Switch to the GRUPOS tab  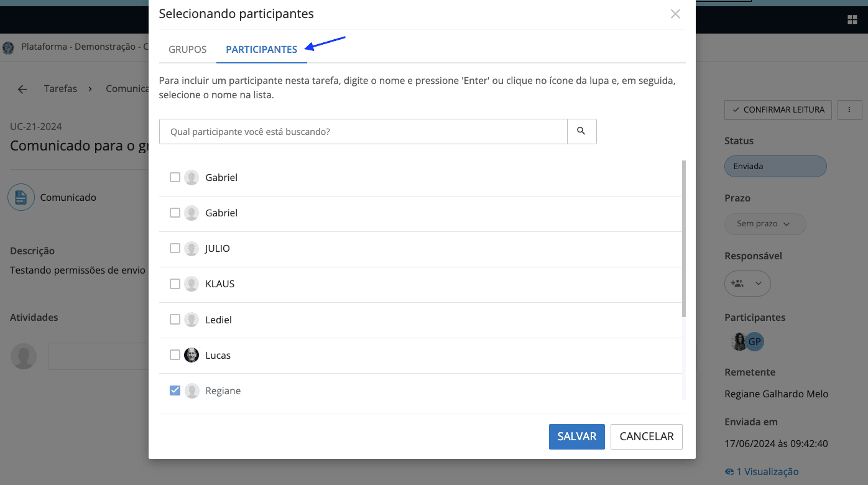[188, 50]
